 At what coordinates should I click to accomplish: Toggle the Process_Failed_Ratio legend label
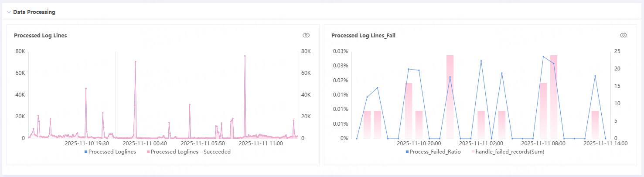click(435, 152)
